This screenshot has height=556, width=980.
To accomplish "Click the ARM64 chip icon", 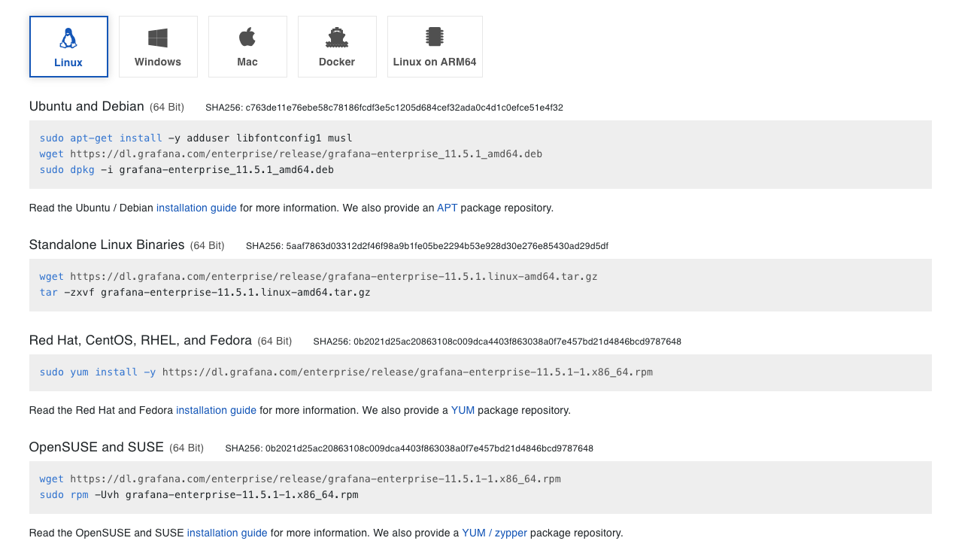I will tap(435, 37).
